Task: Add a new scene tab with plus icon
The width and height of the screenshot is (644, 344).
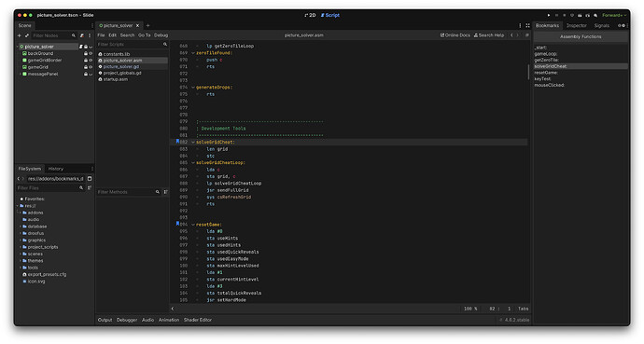Action: point(147,25)
